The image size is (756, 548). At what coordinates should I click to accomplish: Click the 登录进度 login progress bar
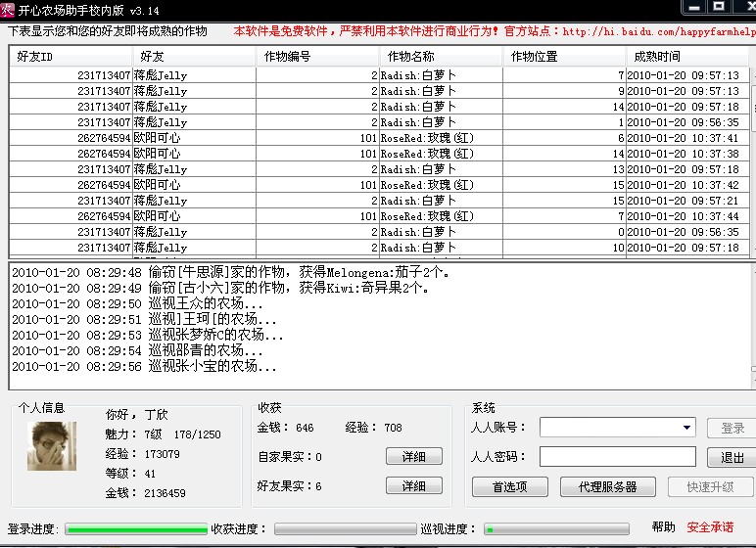point(136,529)
